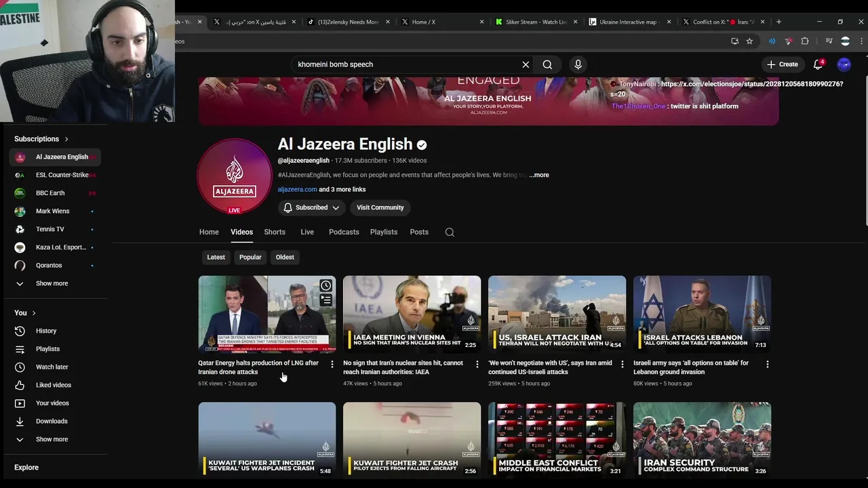The height and width of the screenshot is (488, 868).
Task: Open options menu for Qatar Energy video
Action: [x=332, y=364]
